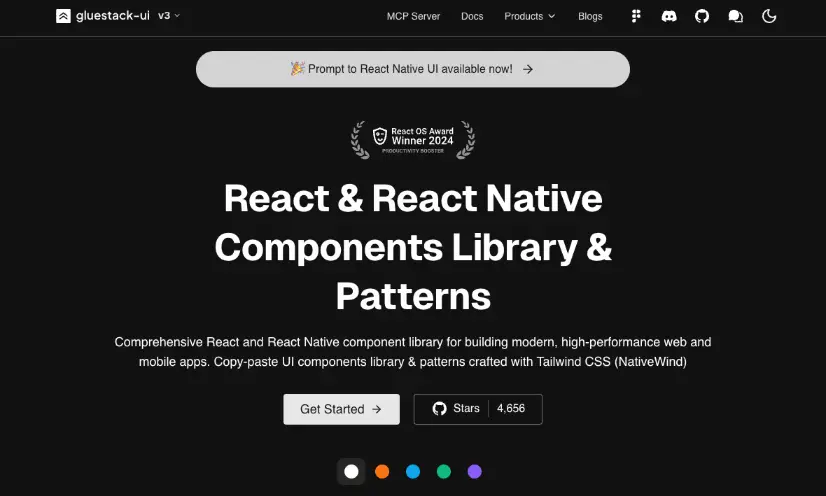The width and height of the screenshot is (826, 496).
Task: Open the Discord community icon
Action: (x=669, y=16)
